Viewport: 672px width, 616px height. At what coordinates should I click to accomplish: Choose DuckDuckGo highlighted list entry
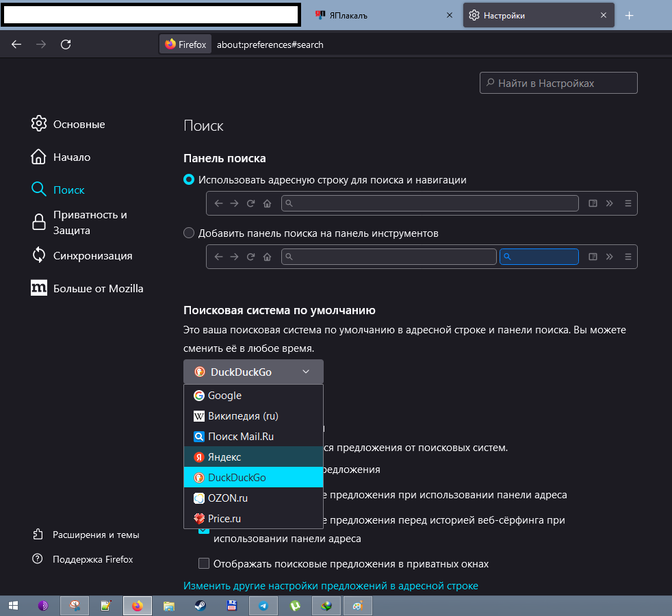tap(253, 477)
